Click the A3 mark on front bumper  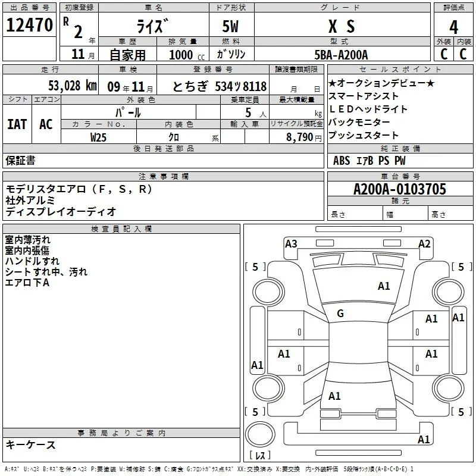[291, 244]
